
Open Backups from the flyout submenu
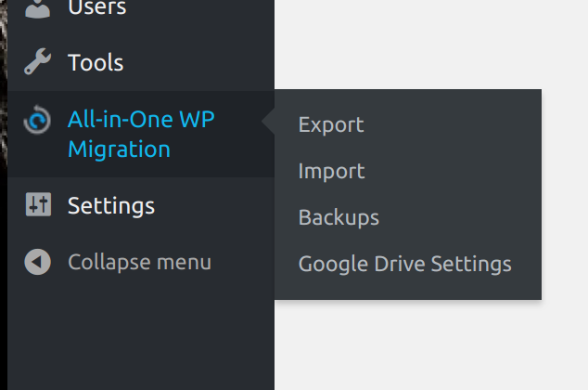339,217
